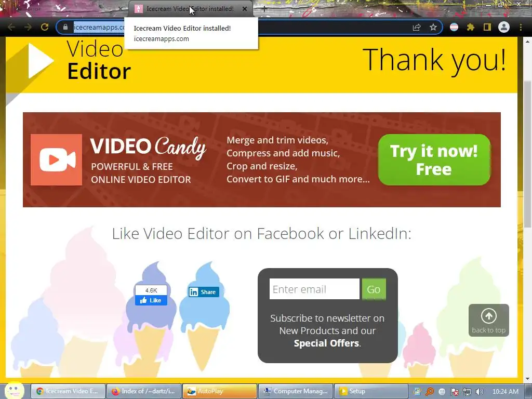532x399 pixels.
Task: Click the browser forward arrow
Action: click(28, 27)
